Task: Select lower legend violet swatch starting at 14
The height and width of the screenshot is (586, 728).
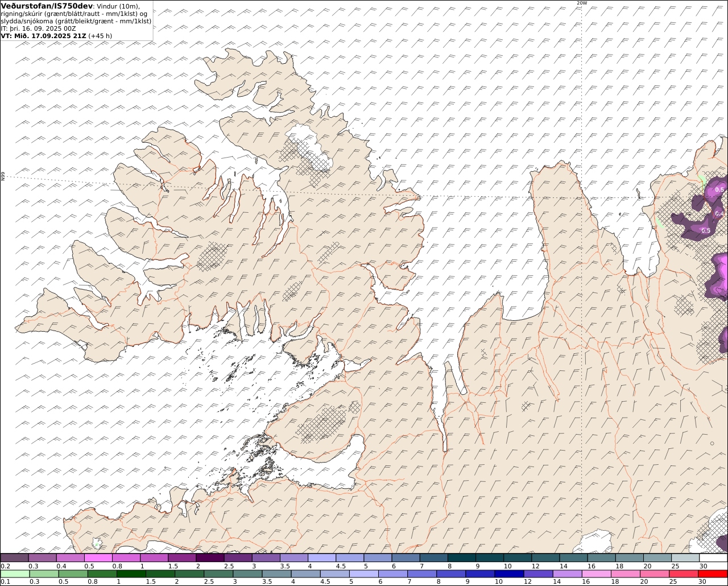Action: [x=566, y=573]
